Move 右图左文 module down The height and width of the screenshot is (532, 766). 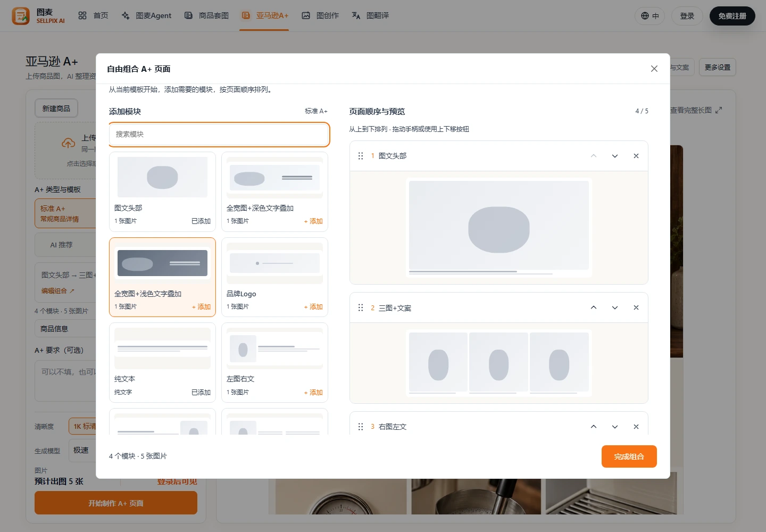coord(615,427)
